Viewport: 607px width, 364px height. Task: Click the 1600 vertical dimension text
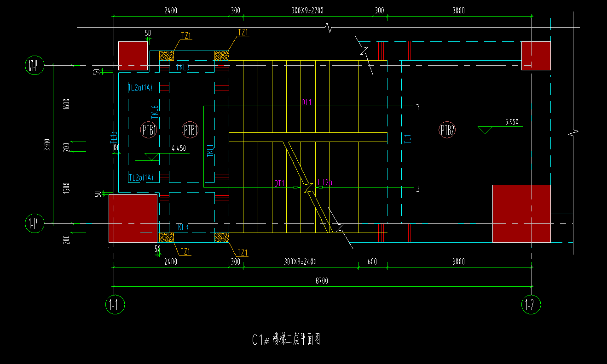[67, 105]
